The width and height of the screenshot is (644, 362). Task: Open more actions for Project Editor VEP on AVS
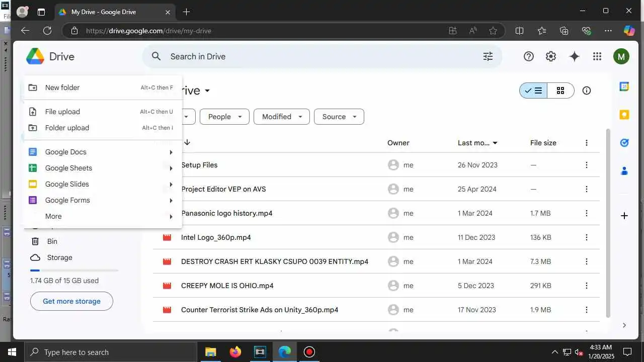(x=586, y=189)
